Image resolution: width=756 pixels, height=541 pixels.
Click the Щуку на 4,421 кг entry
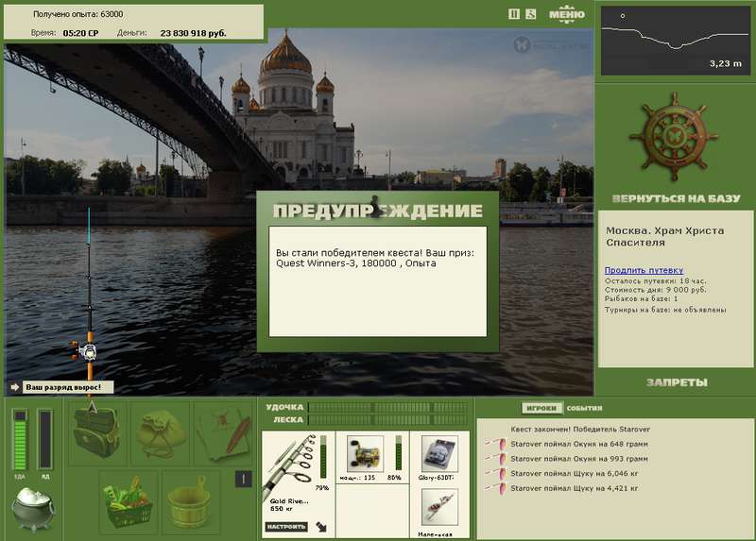(575, 488)
